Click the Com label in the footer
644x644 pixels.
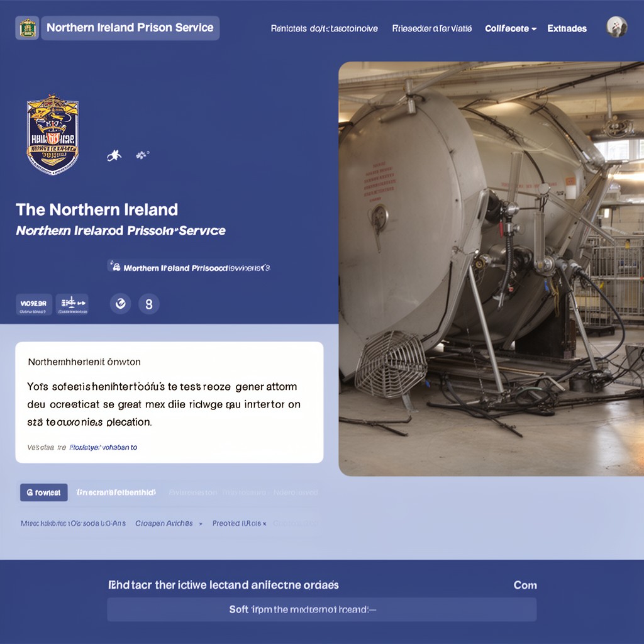point(525,586)
